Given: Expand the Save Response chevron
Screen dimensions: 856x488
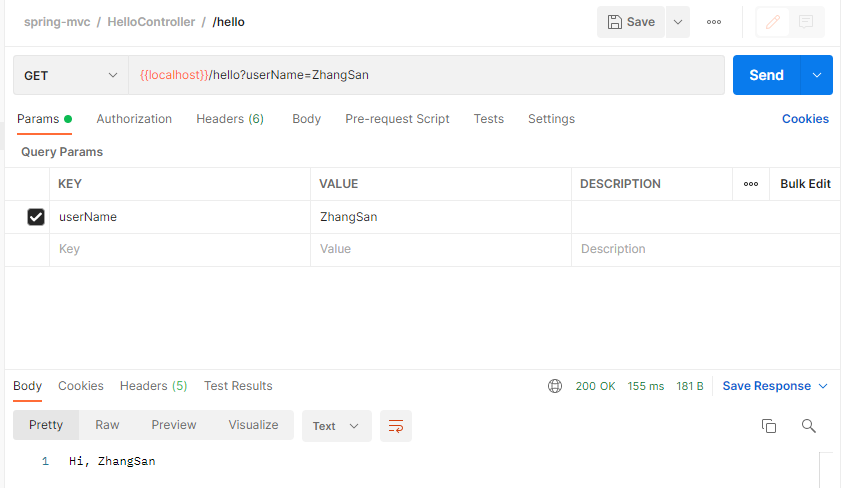Looking at the screenshot, I should [823, 386].
